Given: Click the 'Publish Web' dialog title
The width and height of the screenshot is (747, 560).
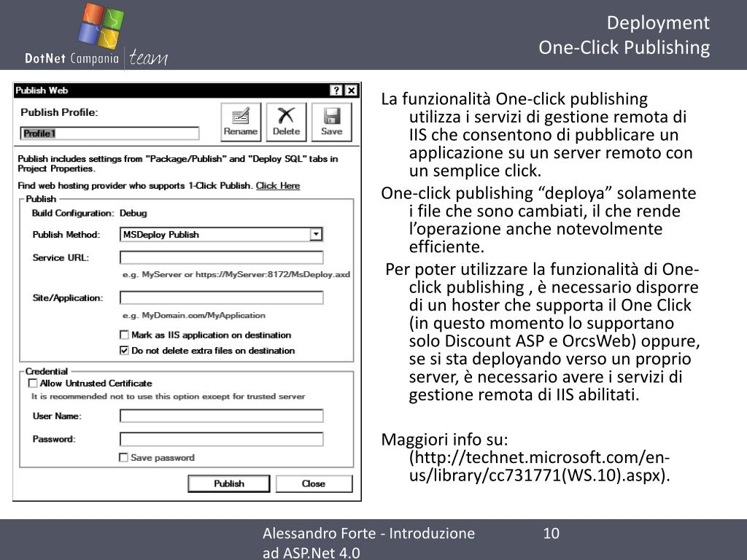Looking at the screenshot, I should [42, 90].
